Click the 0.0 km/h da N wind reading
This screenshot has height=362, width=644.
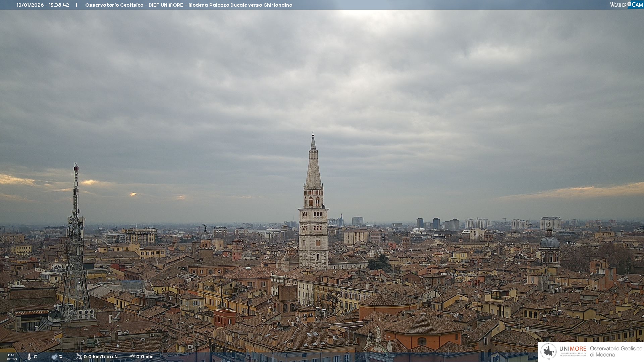tap(101, 357)
